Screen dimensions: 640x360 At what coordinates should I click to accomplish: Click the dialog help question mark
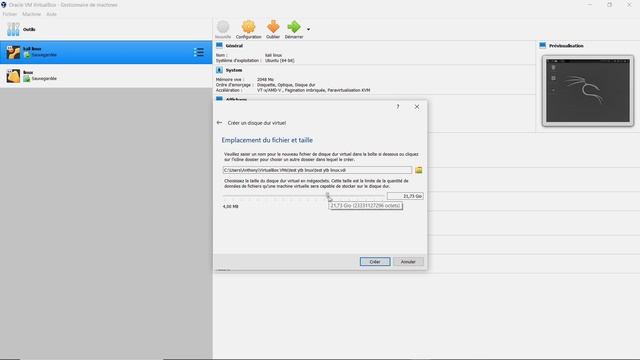point(398,107)
